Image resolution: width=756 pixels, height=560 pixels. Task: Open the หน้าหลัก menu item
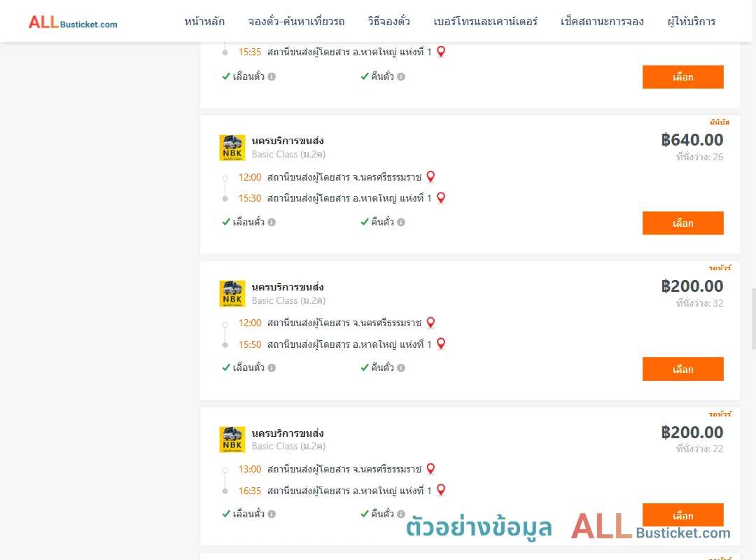(204, 21)
